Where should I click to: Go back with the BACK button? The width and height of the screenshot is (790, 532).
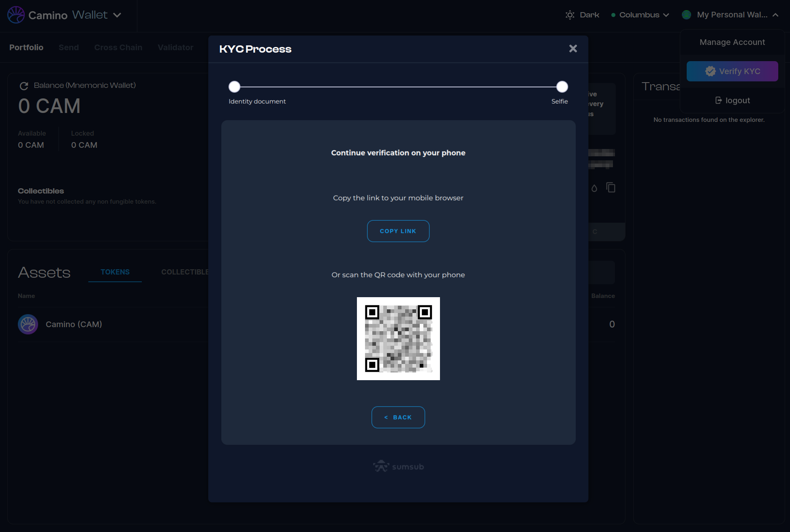398,417
